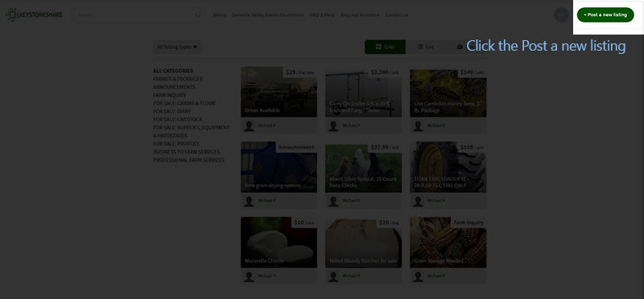
Task: Click the Post a new listing button
Action: [605, 14]
